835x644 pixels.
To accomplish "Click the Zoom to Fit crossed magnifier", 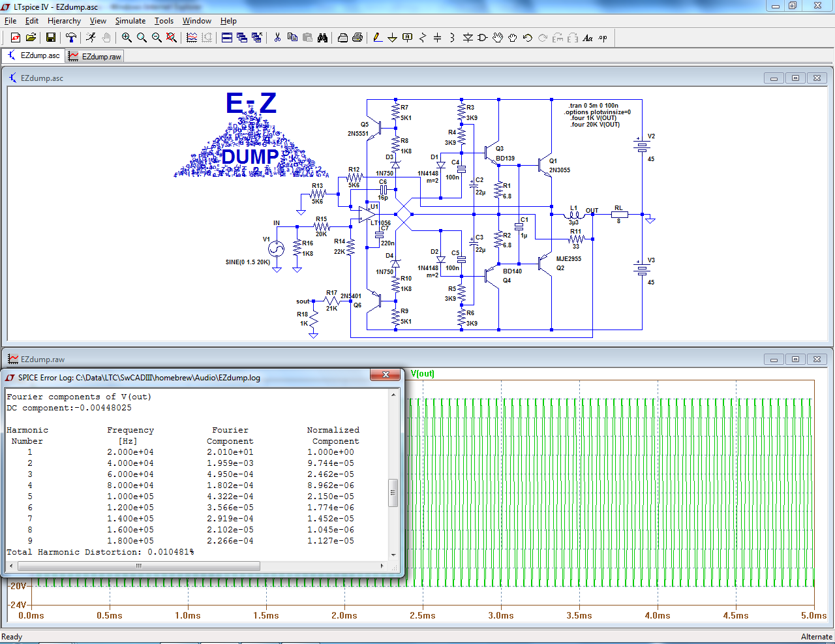I will click(172, 38).
